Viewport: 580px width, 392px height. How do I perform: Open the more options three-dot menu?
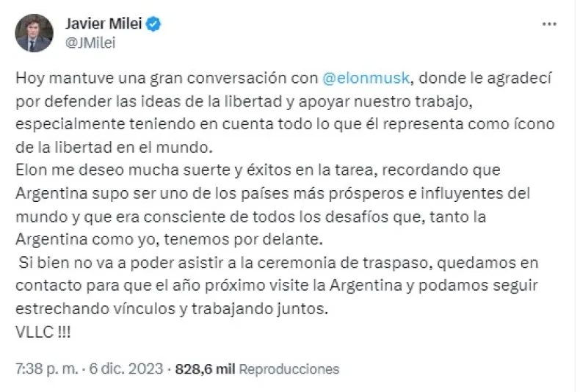(548, 23)
